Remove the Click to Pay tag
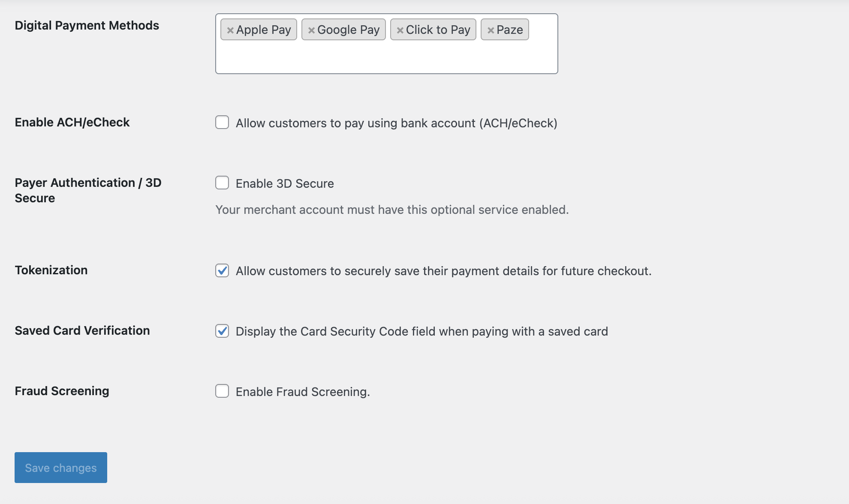The image size is (849, 504). coord(400,30)
